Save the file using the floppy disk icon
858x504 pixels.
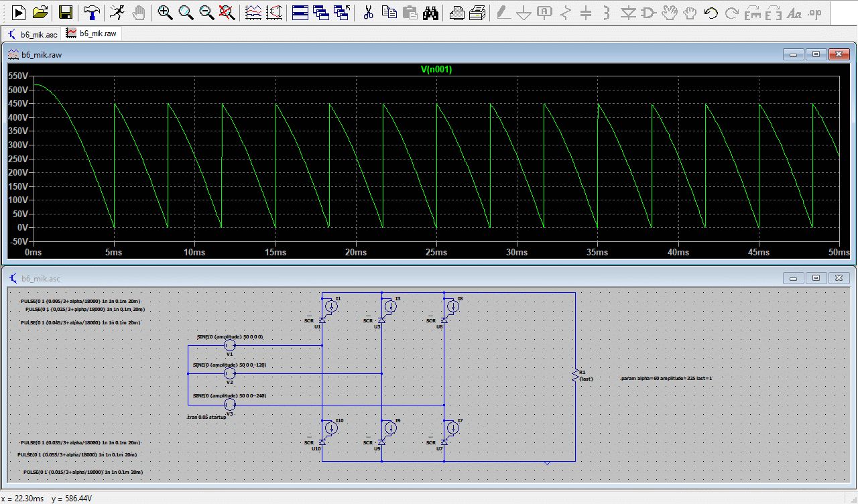pos(65,12)
